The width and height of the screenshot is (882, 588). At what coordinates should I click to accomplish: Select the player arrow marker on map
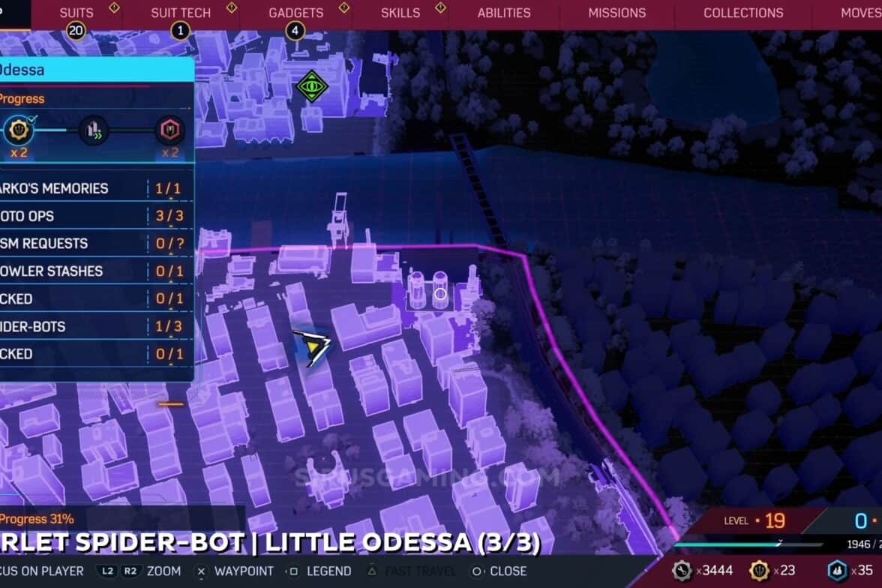tap(312, 347)
